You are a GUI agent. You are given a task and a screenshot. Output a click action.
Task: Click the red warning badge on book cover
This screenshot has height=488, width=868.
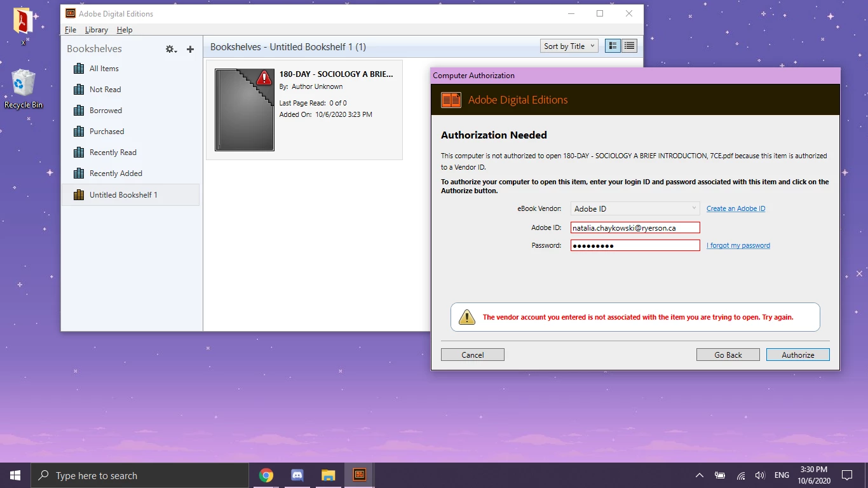264,78
